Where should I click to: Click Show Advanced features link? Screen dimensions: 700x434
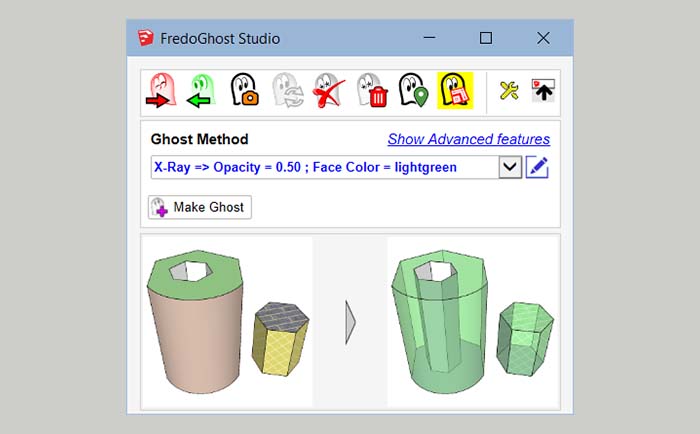468,139
